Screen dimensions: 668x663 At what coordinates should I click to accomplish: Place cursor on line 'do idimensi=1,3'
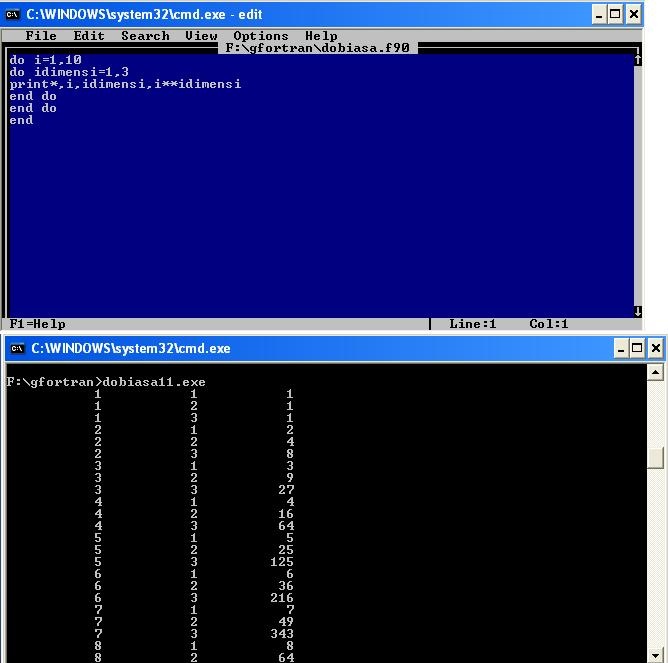(69, 72)
